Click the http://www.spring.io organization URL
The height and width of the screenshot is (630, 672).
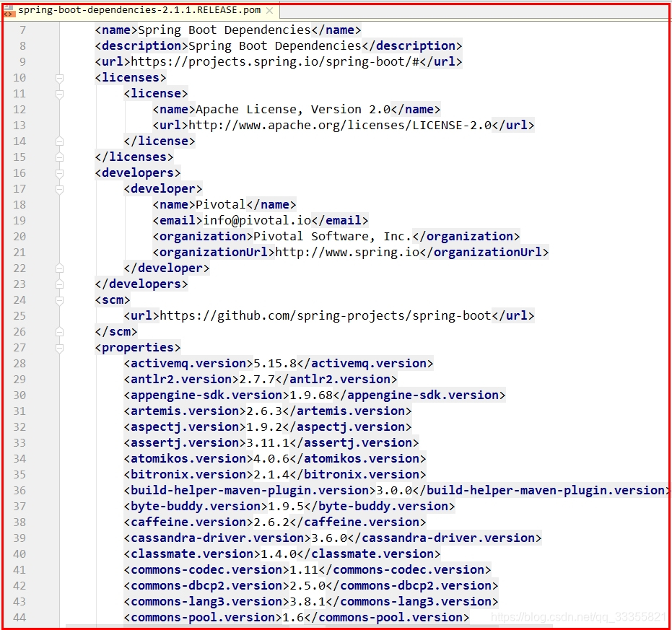(347, 252)
